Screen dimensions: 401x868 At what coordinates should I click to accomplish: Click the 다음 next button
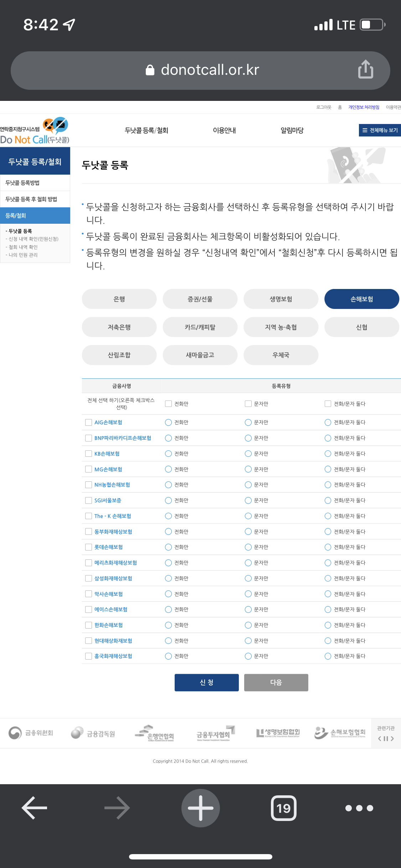pyautogui.click(x=276, y=682)
